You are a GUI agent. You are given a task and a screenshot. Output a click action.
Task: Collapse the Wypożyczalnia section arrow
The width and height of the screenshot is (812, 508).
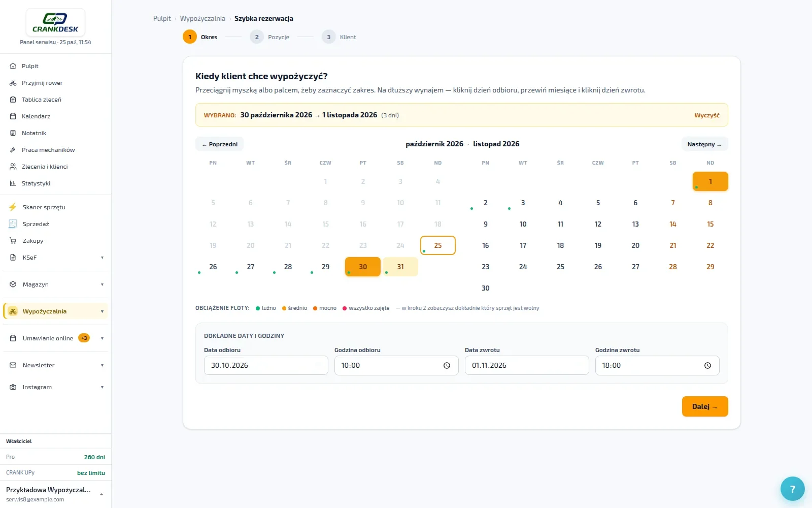(x=102, y=311)
